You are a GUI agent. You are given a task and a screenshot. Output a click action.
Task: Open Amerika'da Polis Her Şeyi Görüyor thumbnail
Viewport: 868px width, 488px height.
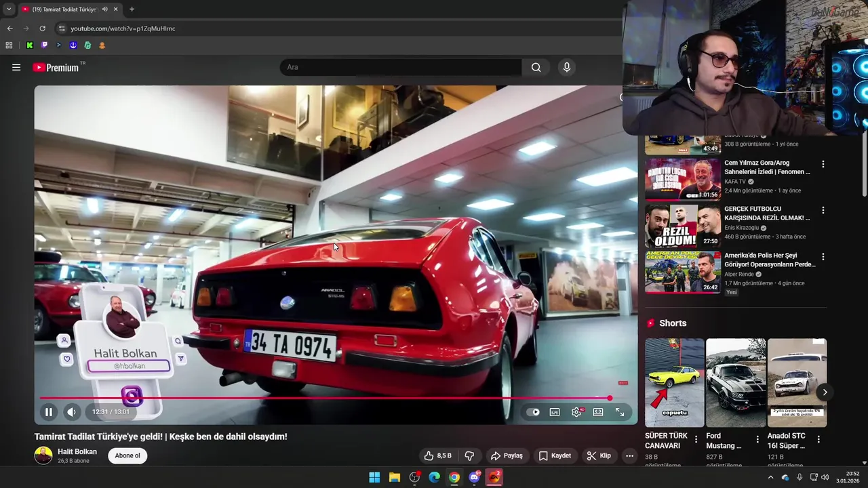(x=683, y=272)
